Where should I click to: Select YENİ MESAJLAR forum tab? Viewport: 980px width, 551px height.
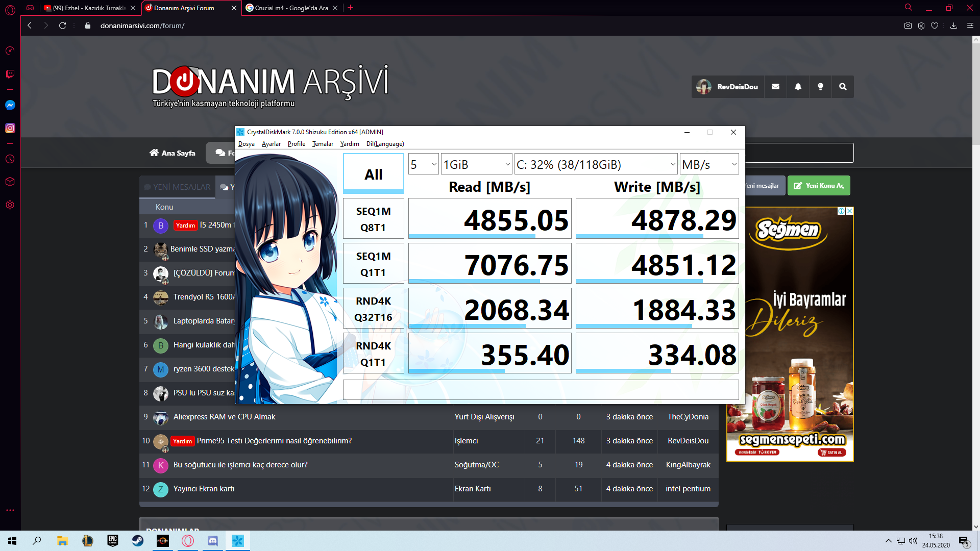point(177,187)
